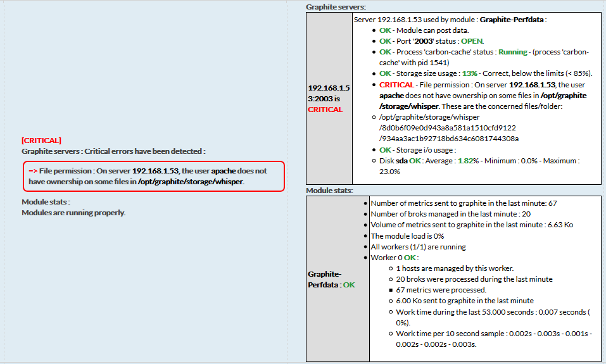
Task: Click 'Number of metrics sent to graphite' line
Action: [463, 203]
